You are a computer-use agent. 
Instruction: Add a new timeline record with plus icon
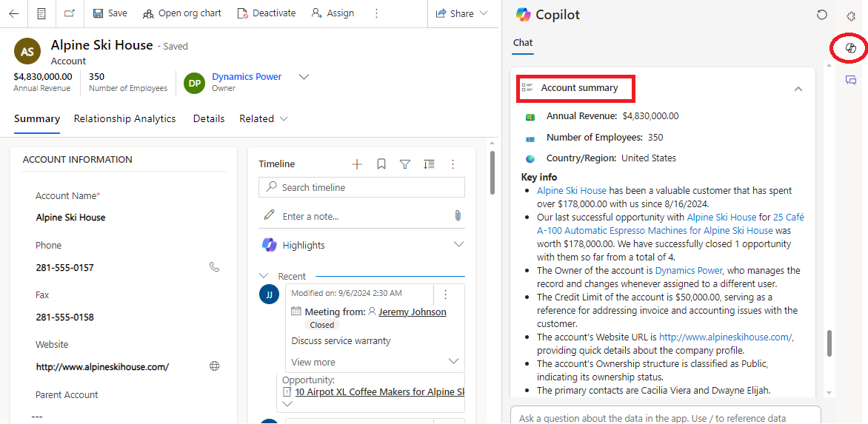(x=357, y=164)
